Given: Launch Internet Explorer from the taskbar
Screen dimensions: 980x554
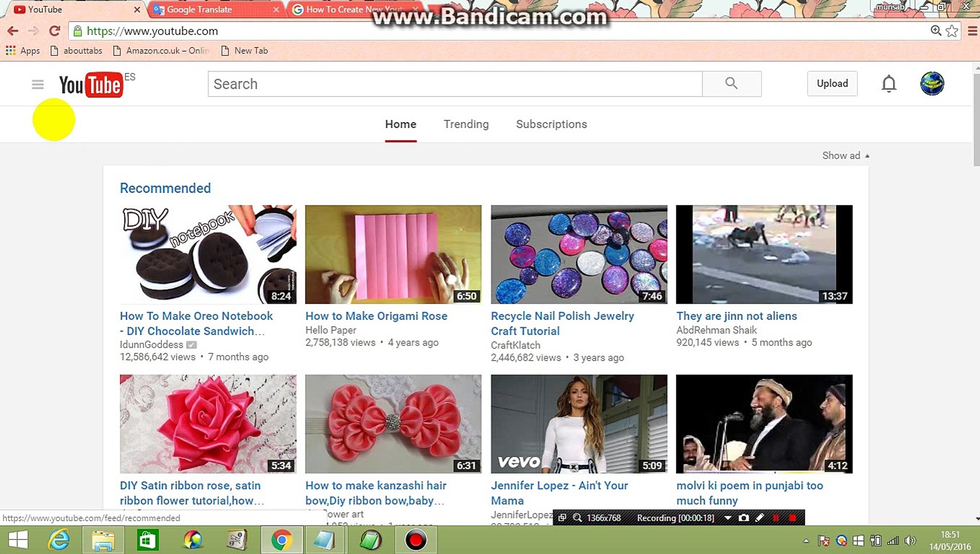Looking at the screenshot, I should tap(59, 540).
